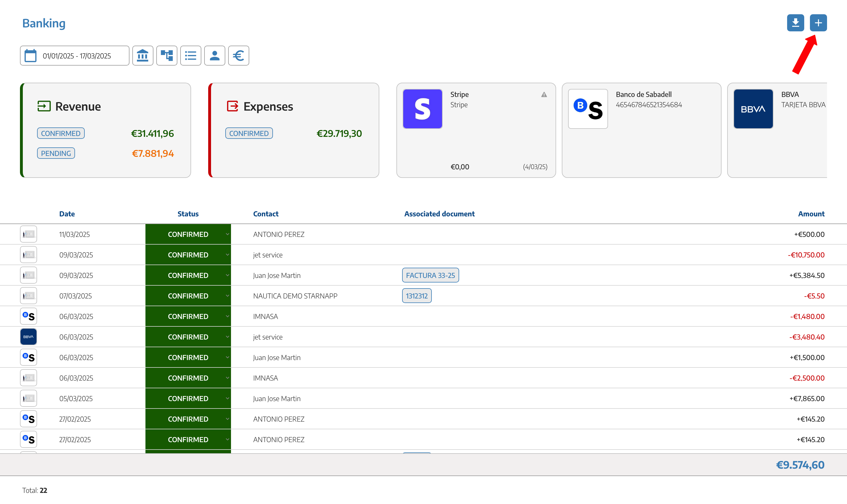The image size is (847, 504).
Task: Click BBVA icon on -€3,480.40 row
Action: (x=29, y=337)
